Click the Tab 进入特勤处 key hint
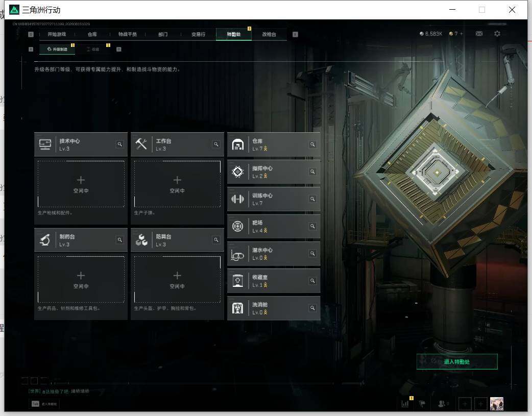The image size is (532, 416). [x=44, y=404]
